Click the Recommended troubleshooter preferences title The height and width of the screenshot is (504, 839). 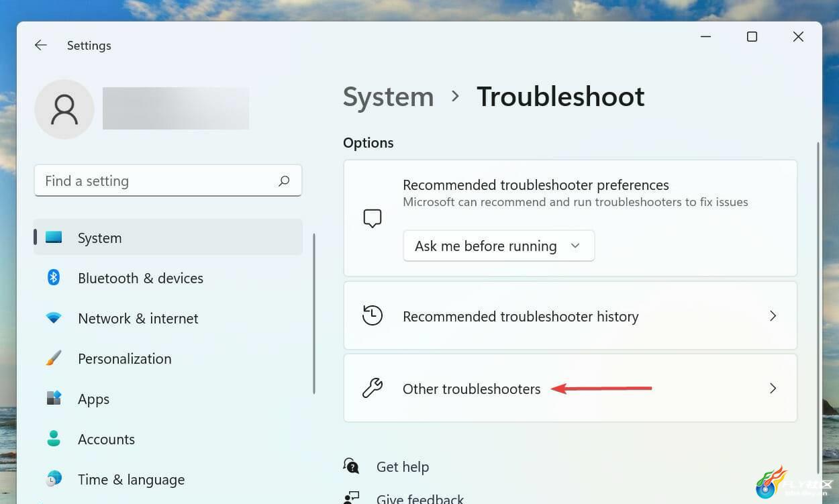coord(536,185)
